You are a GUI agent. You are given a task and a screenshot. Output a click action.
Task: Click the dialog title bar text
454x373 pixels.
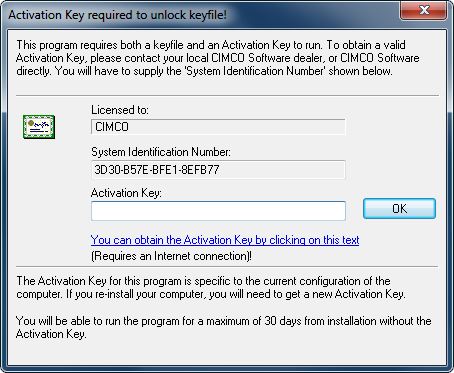tap(117, 15)
